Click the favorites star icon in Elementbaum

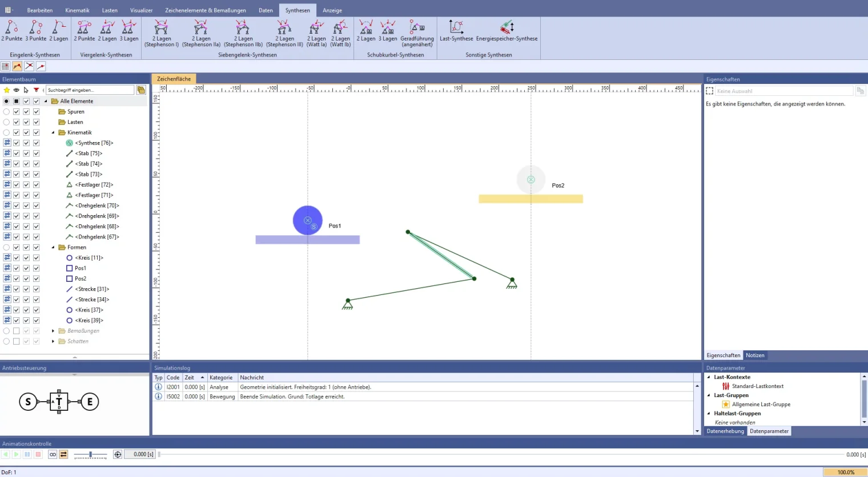point(6,90)
